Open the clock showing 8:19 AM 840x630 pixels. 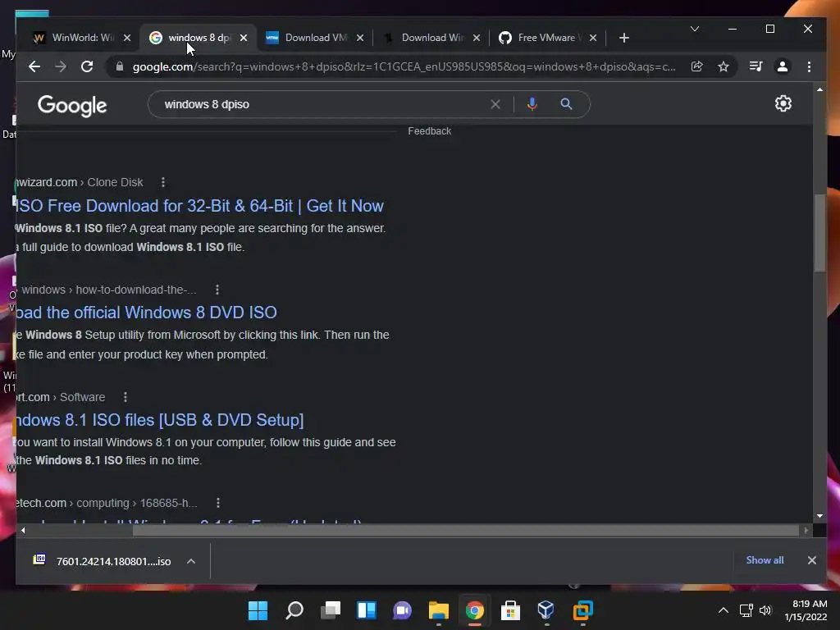click(x=806, y=610)
